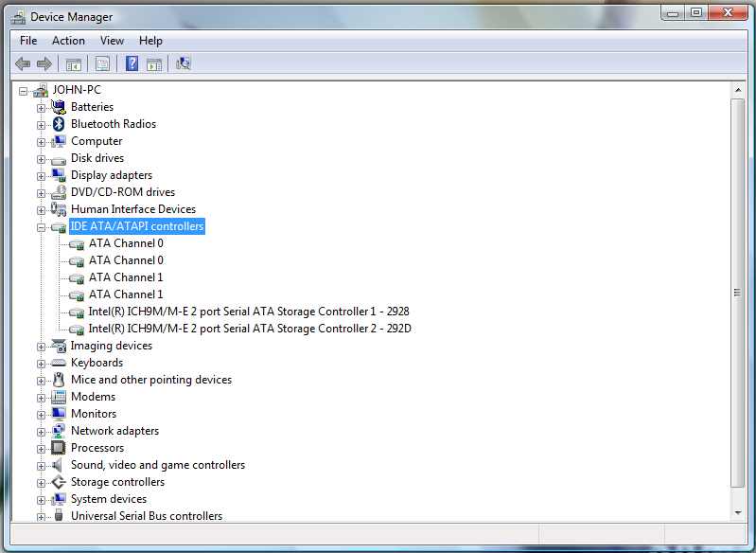The image size is (756, 553).
Task: Open the View menu
Action: [x=112, y=41]
